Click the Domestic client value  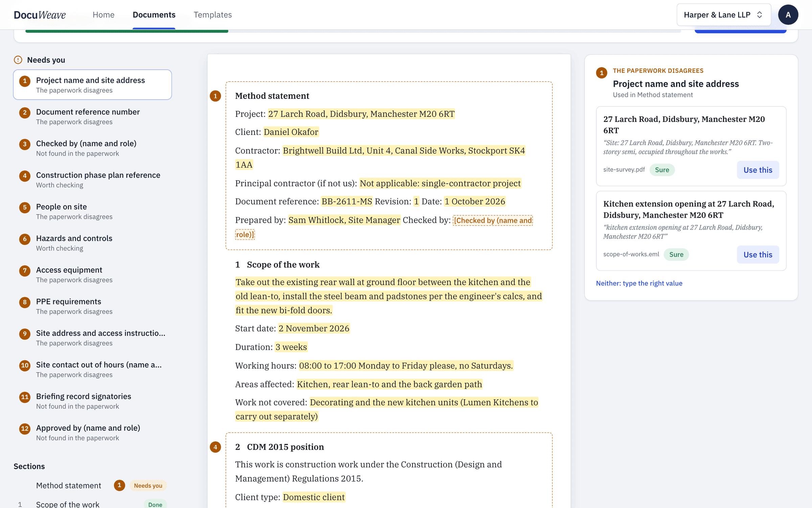click(x=314, y=497)
